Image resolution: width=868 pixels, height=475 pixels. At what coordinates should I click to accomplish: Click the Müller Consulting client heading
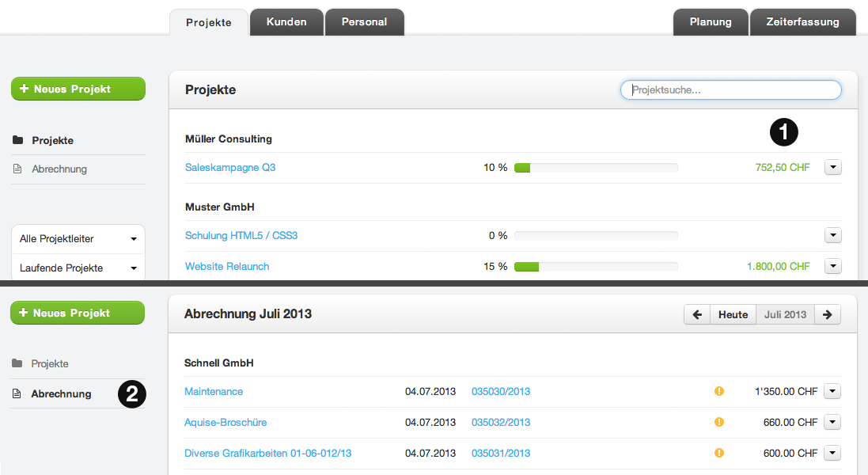tap(229, 139)
